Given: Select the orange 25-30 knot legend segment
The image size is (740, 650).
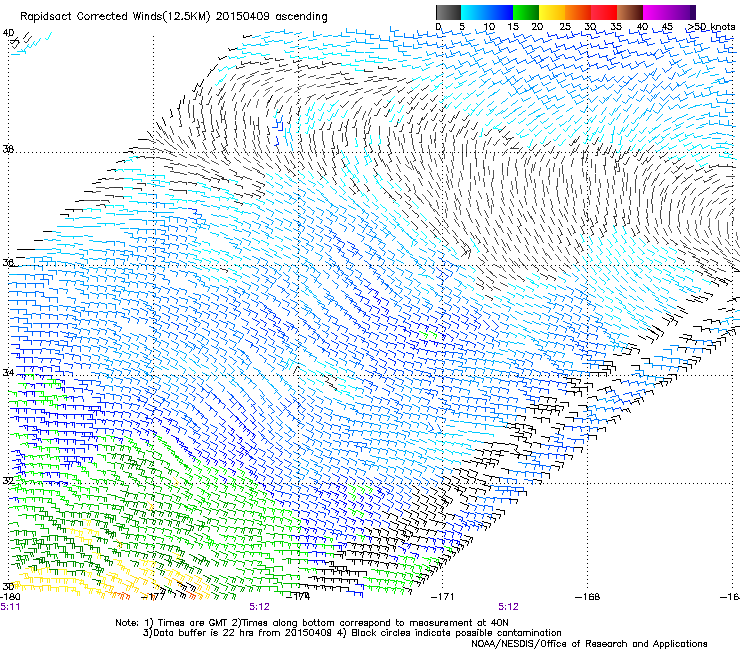Looking at the screenshot, I should coord(578,12).
